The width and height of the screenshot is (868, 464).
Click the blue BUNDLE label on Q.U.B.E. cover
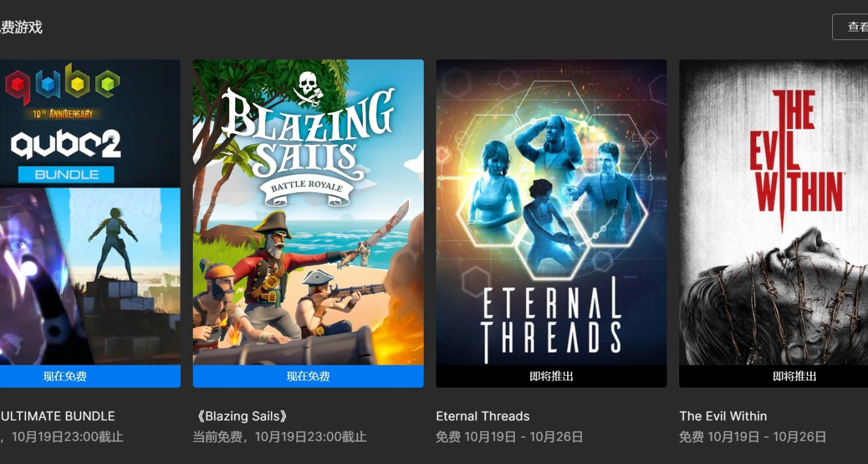[x=66, y=175]
